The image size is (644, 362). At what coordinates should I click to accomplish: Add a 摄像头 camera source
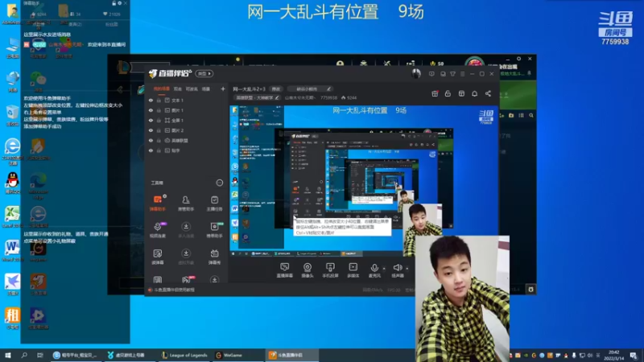308,270
